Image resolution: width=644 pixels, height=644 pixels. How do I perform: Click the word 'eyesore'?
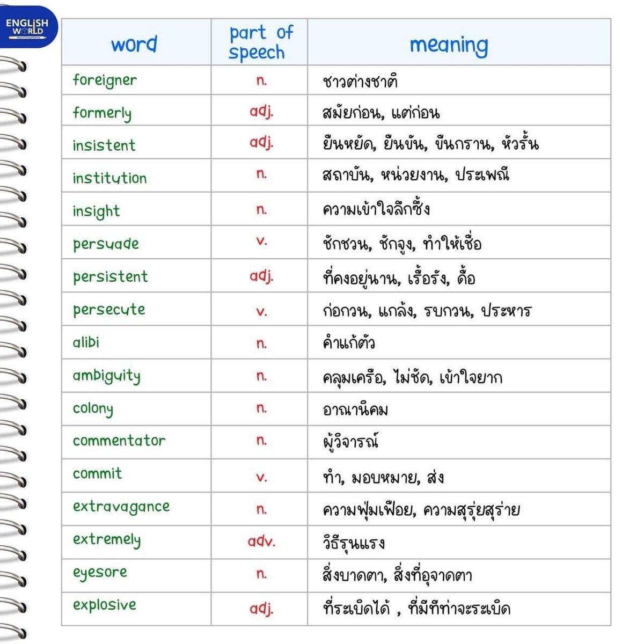pos(100,573)
